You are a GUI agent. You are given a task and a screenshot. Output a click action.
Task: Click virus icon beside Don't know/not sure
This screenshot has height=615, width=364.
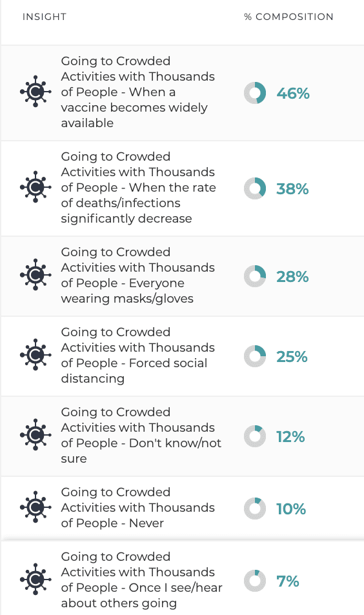pyautogui.click(x=35, y=435)
